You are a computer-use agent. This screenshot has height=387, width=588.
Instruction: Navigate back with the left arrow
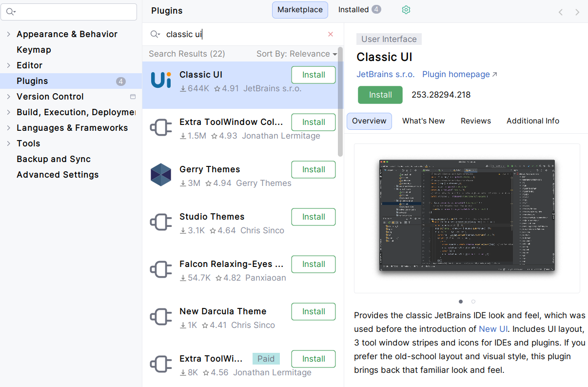click(561, 12)
